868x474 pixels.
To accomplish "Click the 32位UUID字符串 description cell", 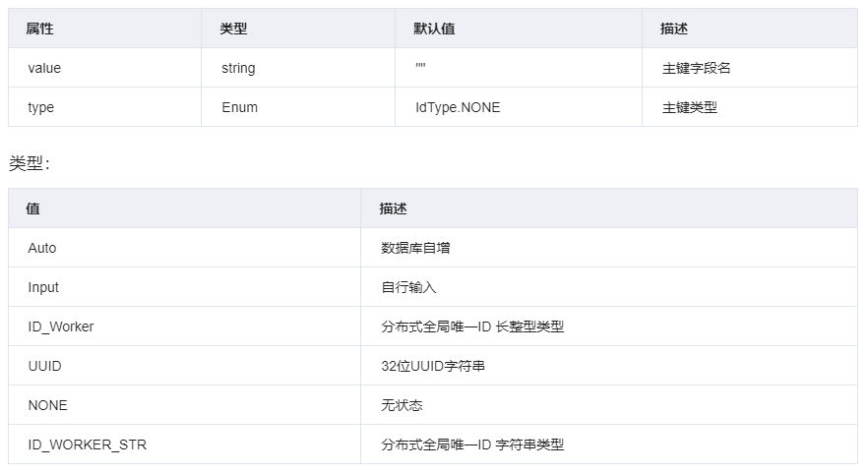I will 433,366.
